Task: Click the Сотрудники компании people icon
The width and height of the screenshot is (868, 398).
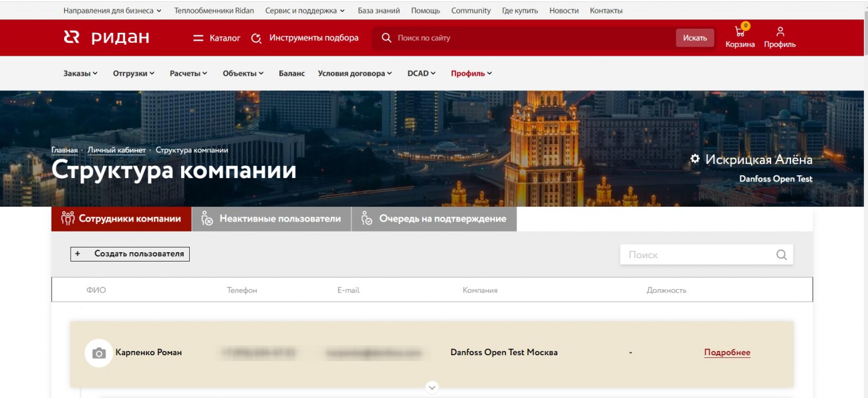Action: (x=67, y=217)
